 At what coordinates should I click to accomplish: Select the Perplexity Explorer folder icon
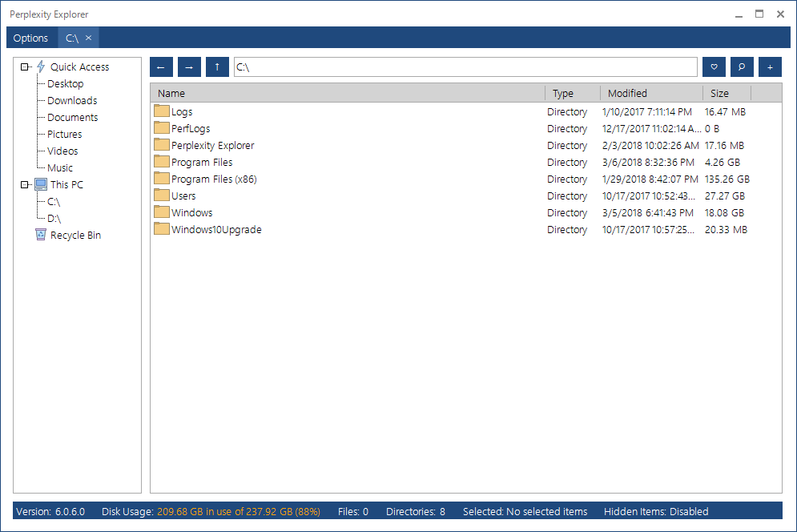click(x=162, y=144)
